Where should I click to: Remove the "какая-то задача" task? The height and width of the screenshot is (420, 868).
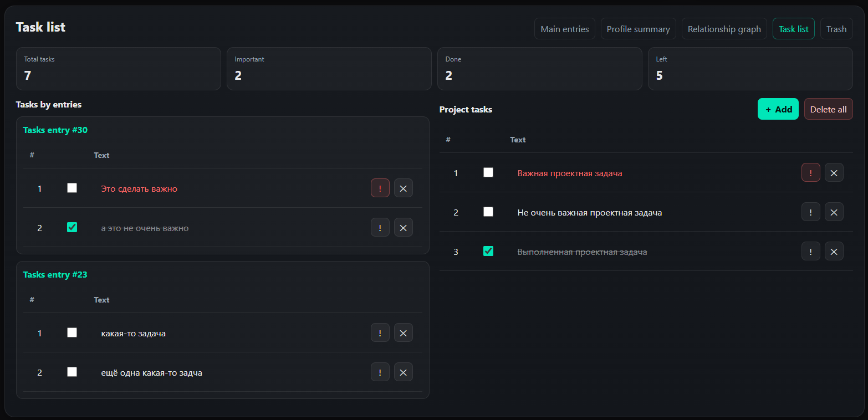[x=404, y=333]
